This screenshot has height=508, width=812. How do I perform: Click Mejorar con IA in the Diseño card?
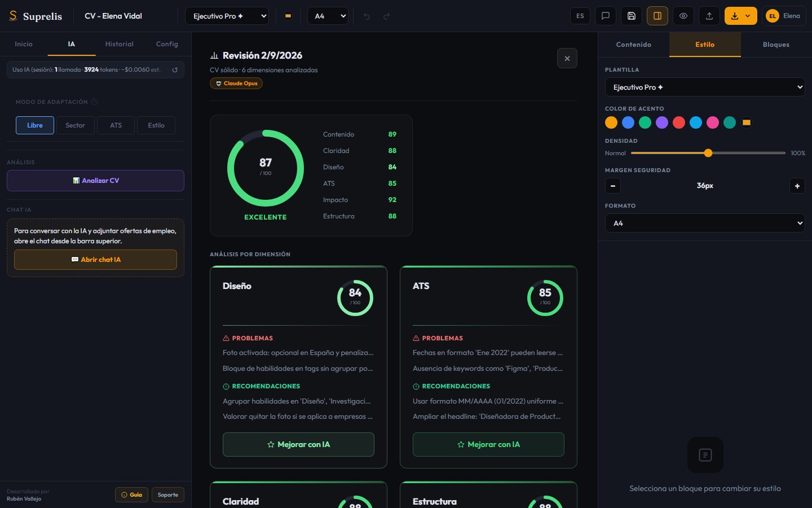(298, 444)
